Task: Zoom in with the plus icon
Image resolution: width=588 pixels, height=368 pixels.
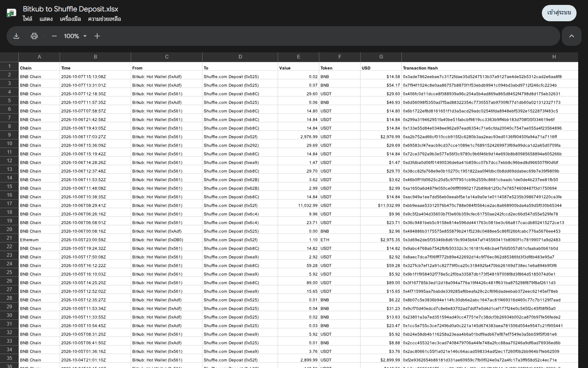Action: click(97, 36)
